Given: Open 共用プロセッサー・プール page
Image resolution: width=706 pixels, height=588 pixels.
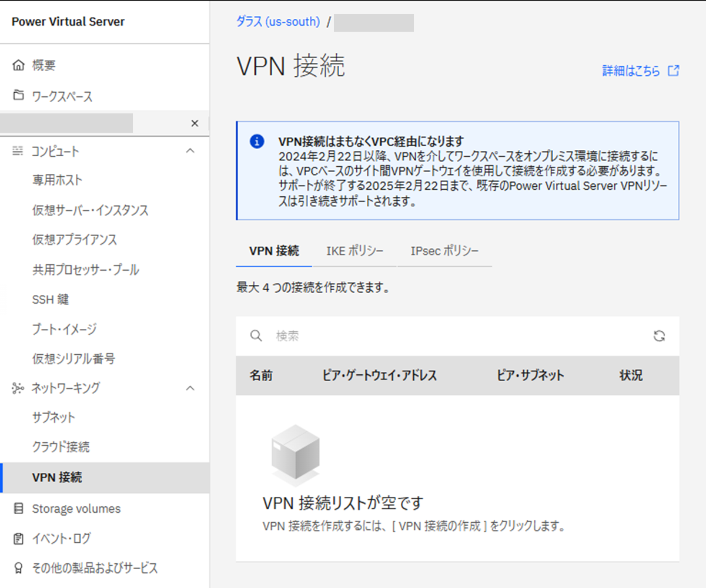Looking at the screenshot, I should pos(85,270).
